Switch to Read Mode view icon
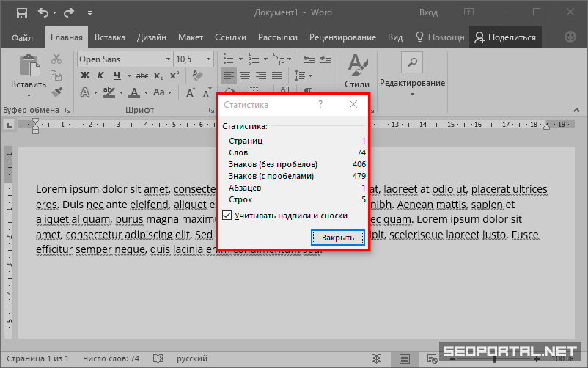Screen dimensions: 588x368 pos(376,359)
